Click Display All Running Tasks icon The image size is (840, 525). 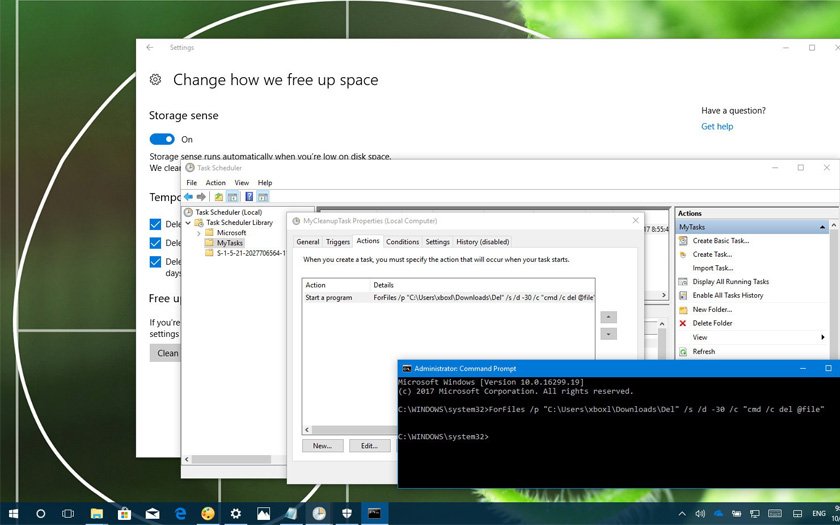point(683,282)
